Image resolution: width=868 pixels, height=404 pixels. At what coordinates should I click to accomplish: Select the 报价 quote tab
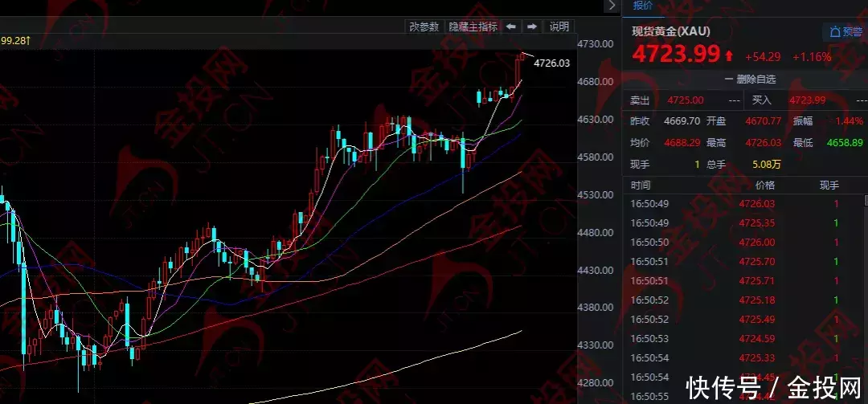click(x=643, y=6)
